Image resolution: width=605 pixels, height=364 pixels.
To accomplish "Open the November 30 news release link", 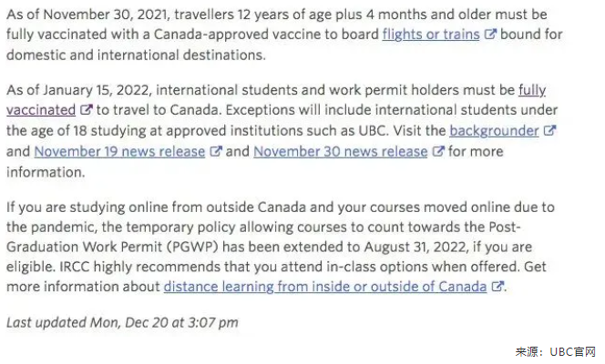I will pos(340,152).
